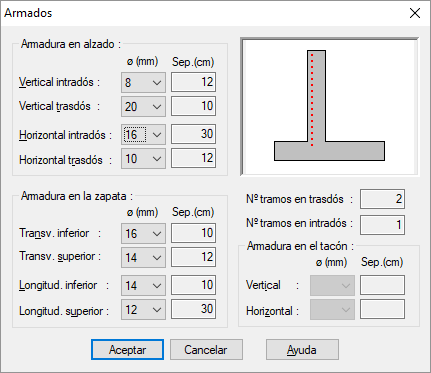Screen dimensions: 431x373
Task: Click the Horizontal trasdós label
Action: 65,160
